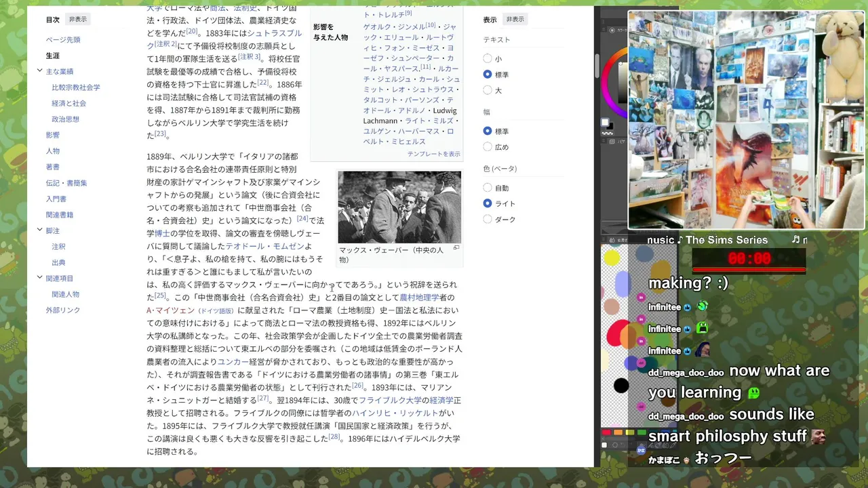Open citation [22] footnote

[262, 82]
